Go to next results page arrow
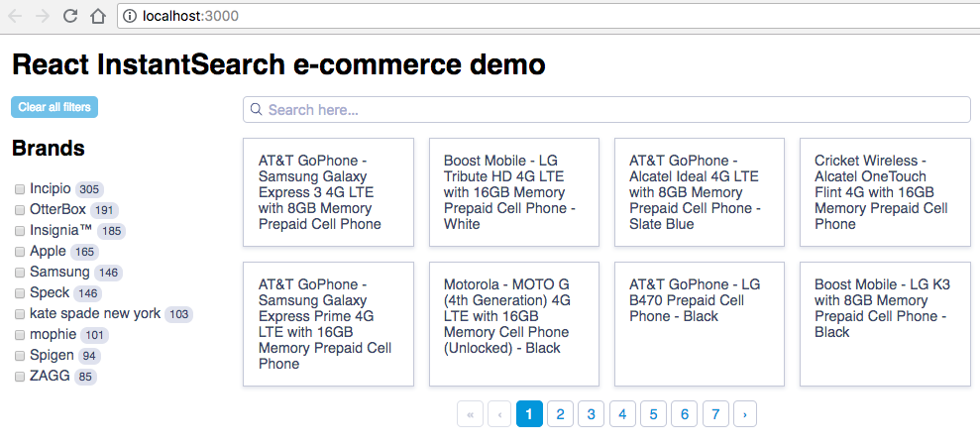 point(745,414)
